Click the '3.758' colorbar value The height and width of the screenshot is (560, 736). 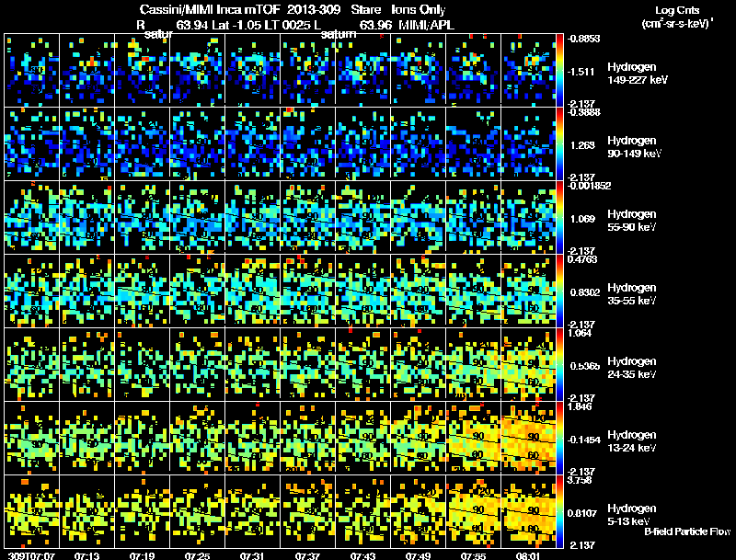pyautogui.click(x=580, y=480)
